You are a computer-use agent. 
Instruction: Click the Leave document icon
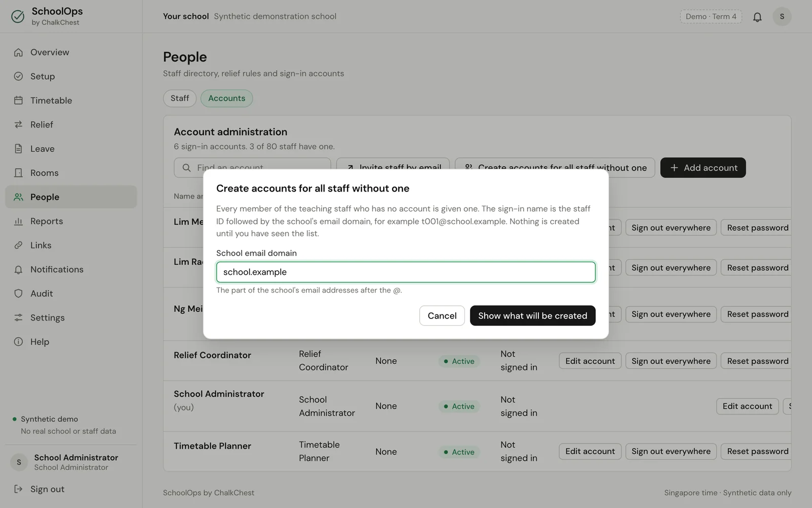(x=18, y=149)
